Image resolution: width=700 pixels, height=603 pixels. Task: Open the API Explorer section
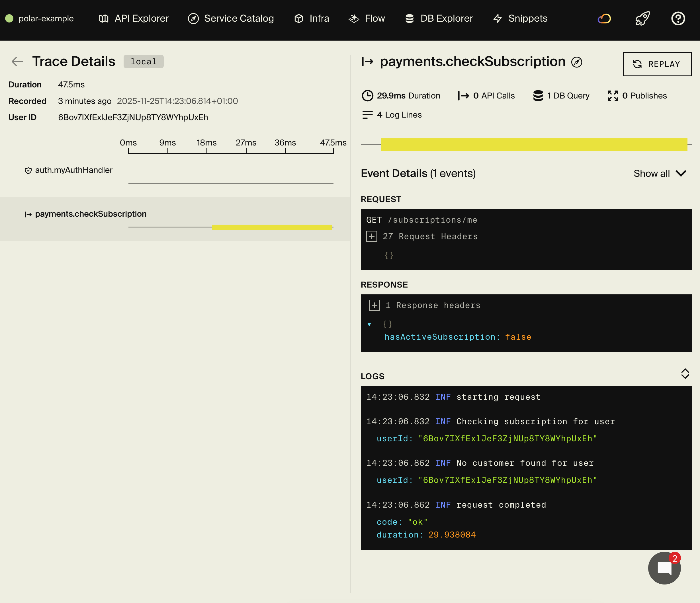pyautogui.click(x=133, y=19)
